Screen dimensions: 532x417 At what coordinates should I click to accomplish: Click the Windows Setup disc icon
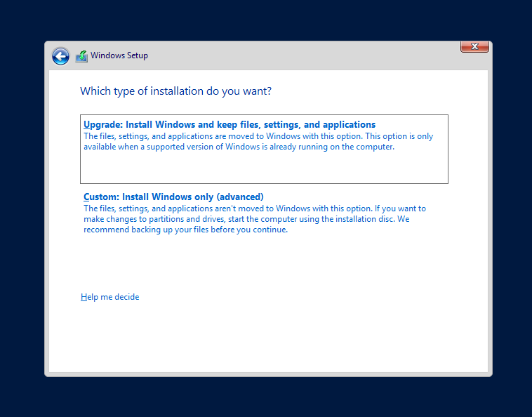pos(81,56)
